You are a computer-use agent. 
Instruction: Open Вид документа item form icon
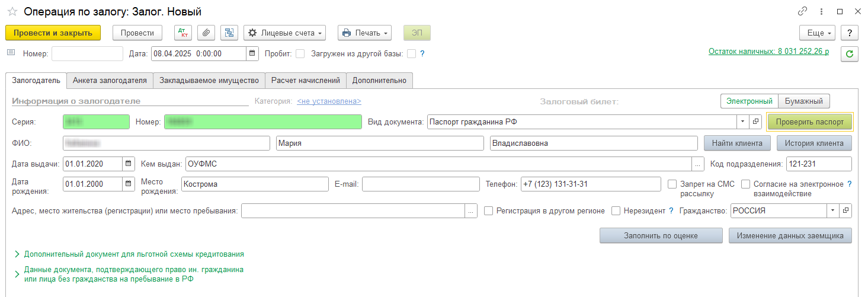(x=755, y=122)
